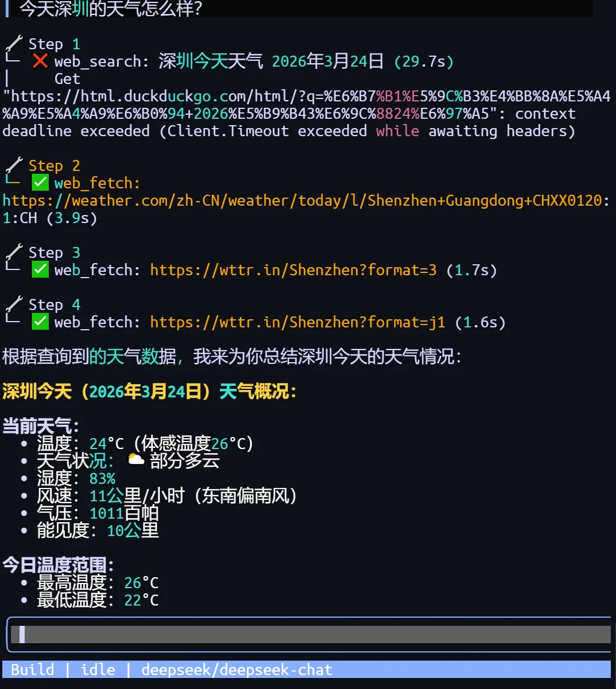This screenshot has width=616, height=689.
Task: Click the web_search query 深圳今天天气 text
Action: point(211,61)
